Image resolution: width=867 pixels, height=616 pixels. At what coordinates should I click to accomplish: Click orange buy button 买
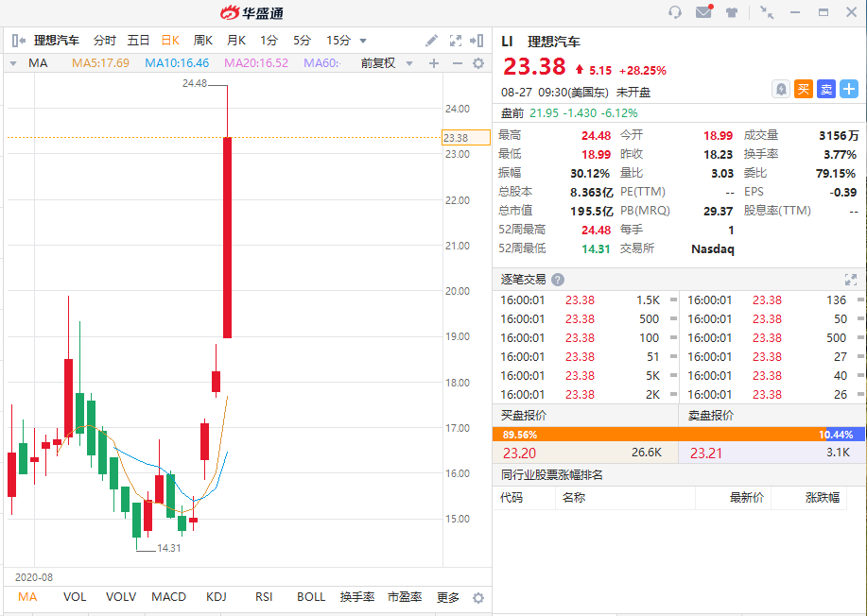[804, 89]
